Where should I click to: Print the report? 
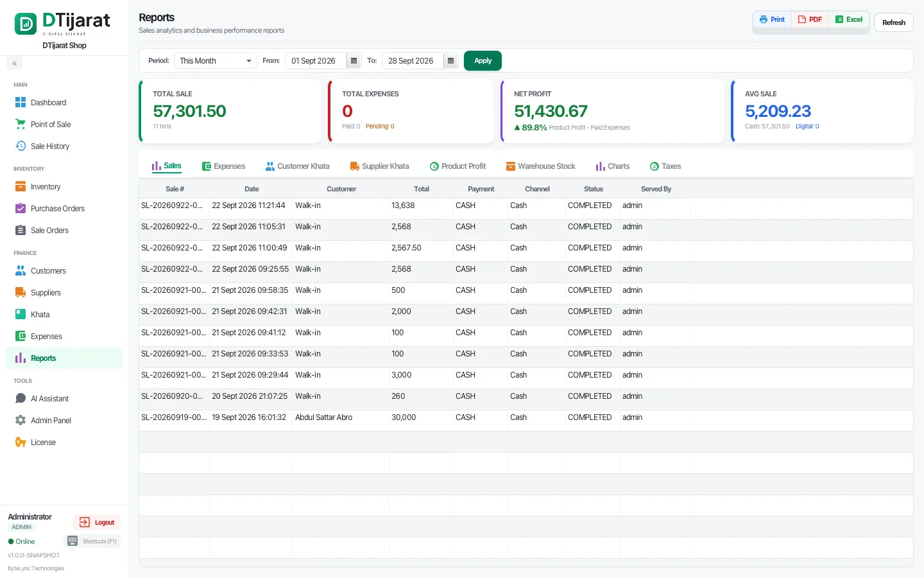pyautogui.click(x=772, y=20)
